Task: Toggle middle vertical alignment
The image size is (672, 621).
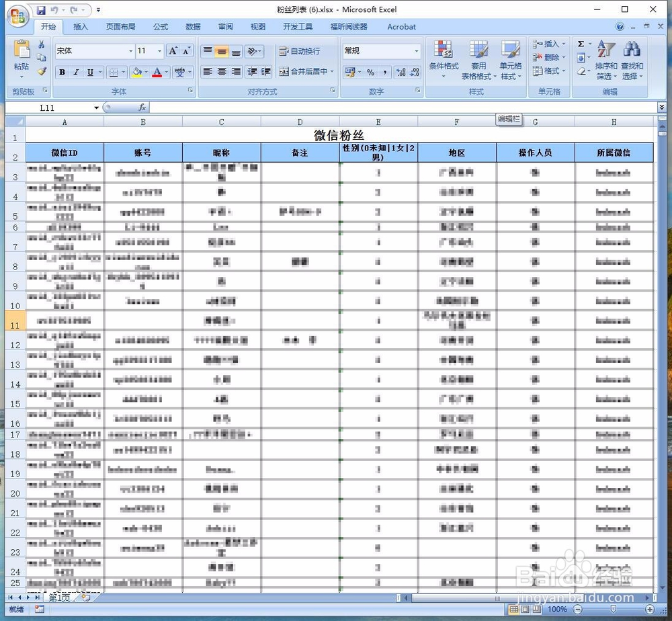Action: tap(222, 51)
